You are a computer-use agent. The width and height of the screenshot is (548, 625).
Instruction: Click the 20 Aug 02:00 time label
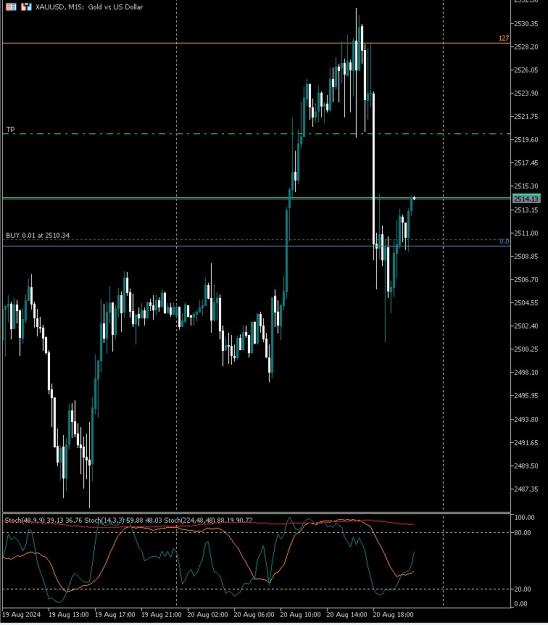tap(208, 615)
